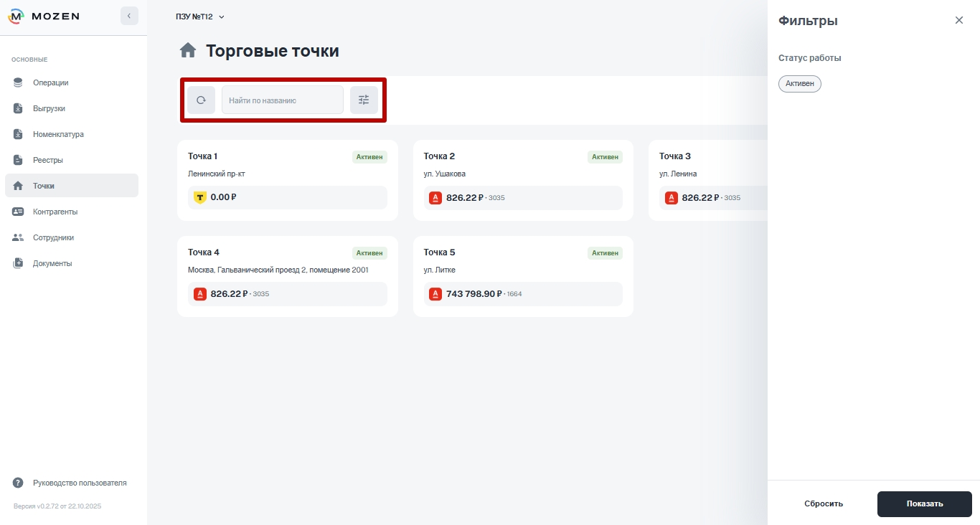The image size is (980, 525).
Task: Click the Контрагенты card icon
Action: (18, 212)
